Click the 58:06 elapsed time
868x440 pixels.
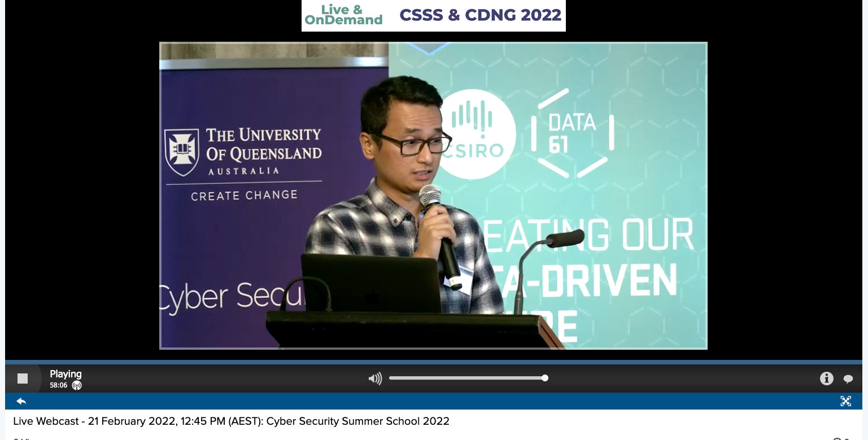pyautogui.click(x=58, y=385)
